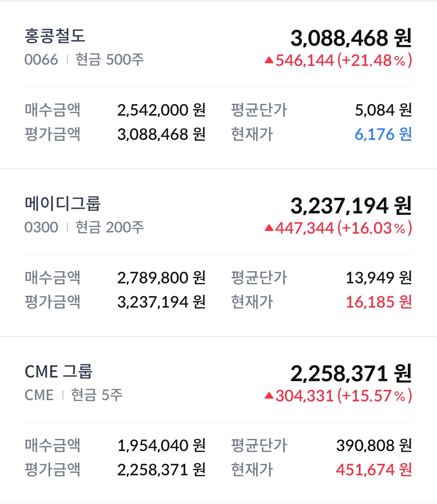Tap the average price 13,949 원
The width and height of the screenshot is (437, 504).
click(378, 278)
